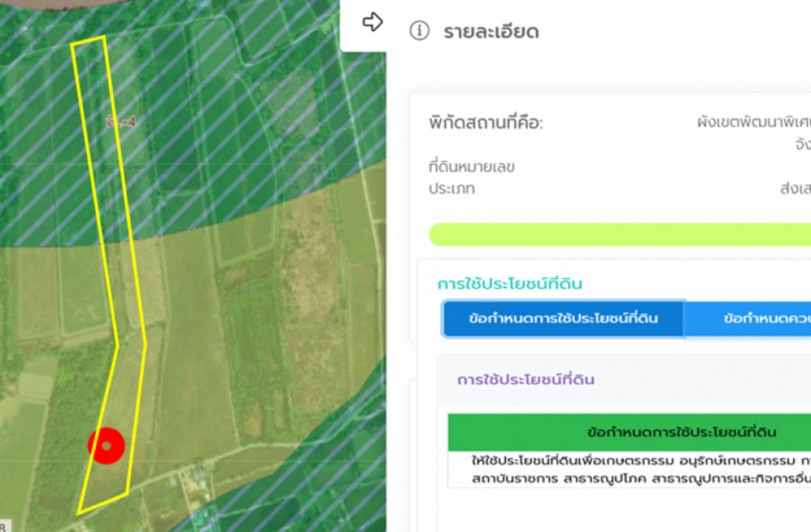
Task: Click the ที่ดินหมายเลข field label
Action: [471, 166]
